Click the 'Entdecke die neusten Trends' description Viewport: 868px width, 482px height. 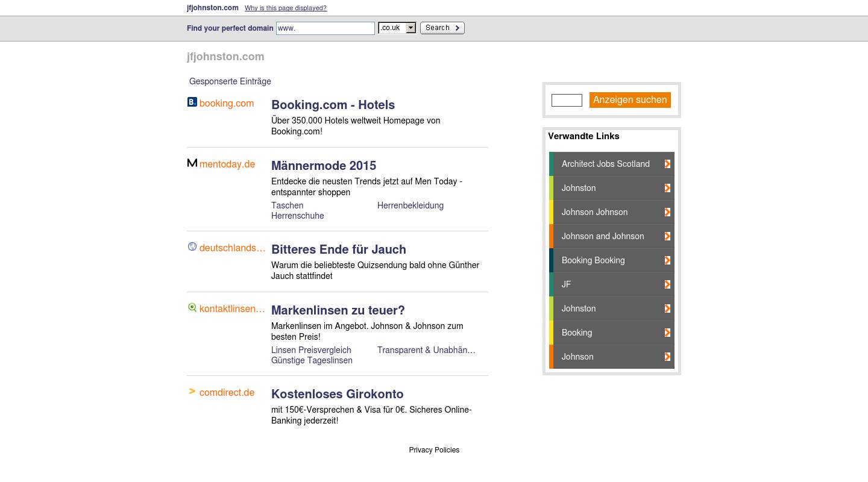(366, 187)
